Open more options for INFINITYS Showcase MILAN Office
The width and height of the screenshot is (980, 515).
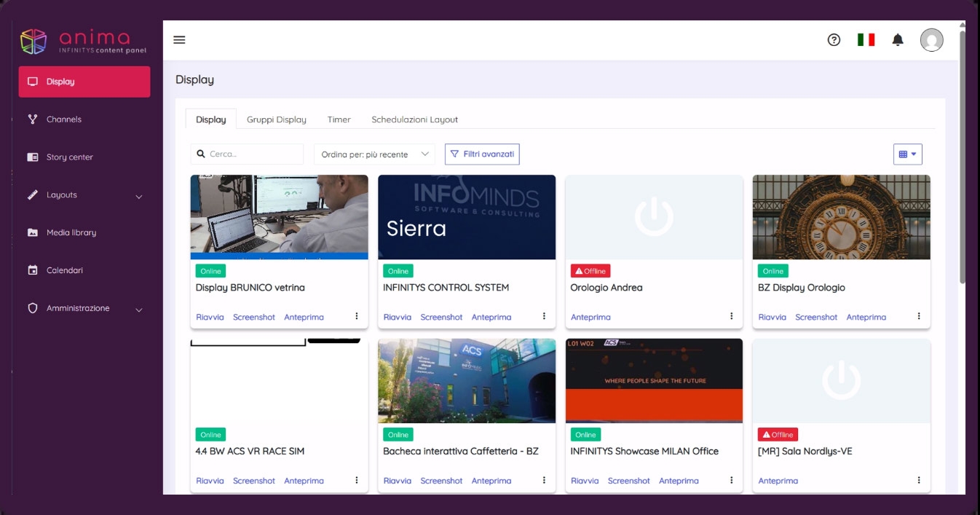[732, 480]
